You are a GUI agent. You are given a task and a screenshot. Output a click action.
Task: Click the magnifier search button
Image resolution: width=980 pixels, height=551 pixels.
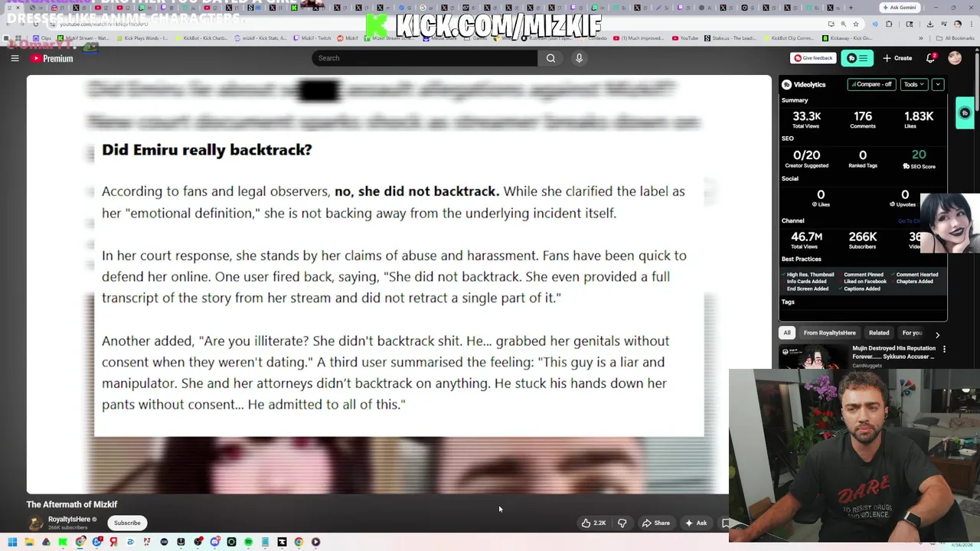[x=550, y=58]
